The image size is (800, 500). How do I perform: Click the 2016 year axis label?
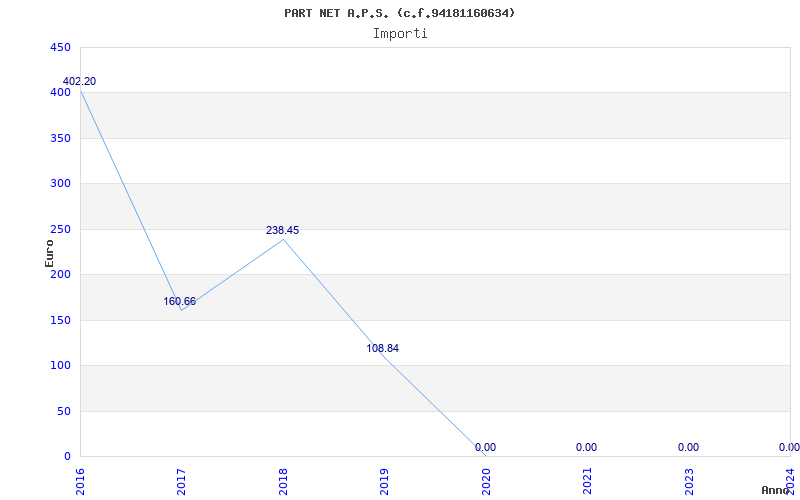point(80,480)
